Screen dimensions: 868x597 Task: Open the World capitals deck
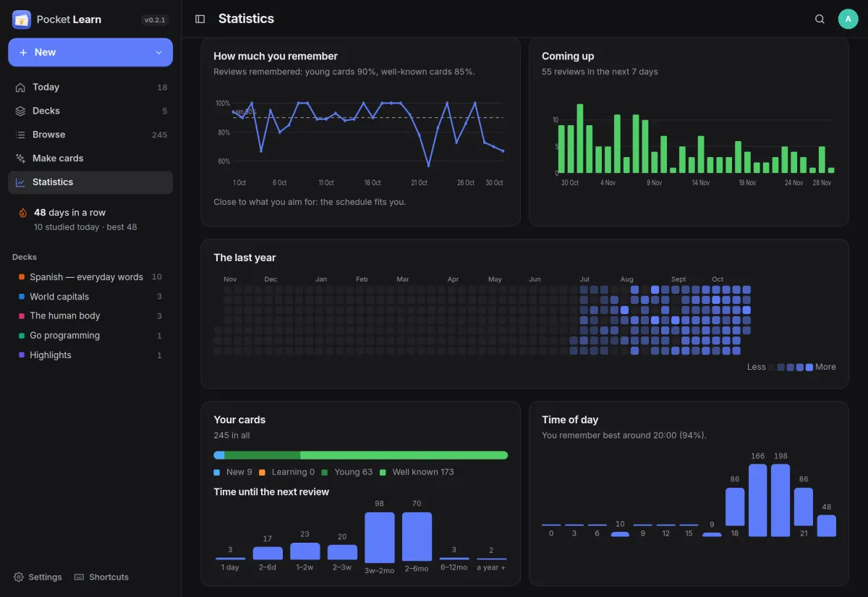[90, 297]
